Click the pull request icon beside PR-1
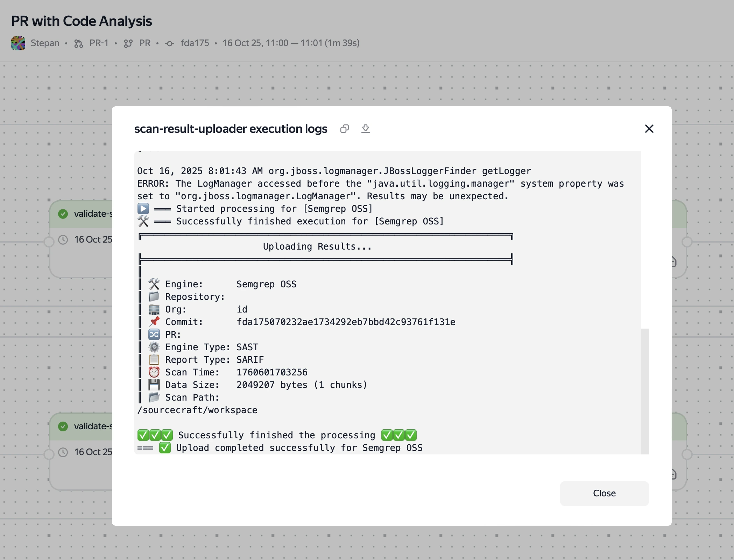The width and height of the screenshot is (734, 560). coord(78,44)
